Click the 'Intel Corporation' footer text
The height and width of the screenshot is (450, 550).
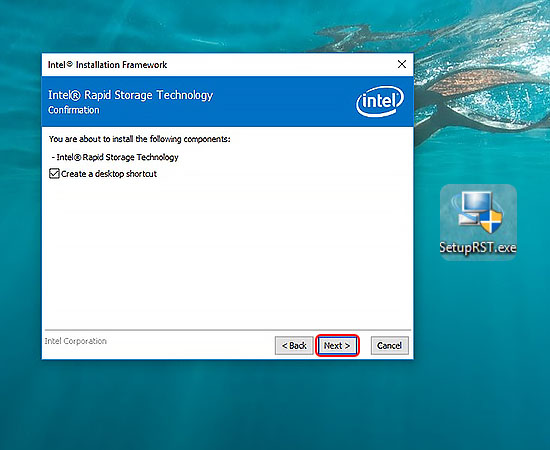(75, 341)
